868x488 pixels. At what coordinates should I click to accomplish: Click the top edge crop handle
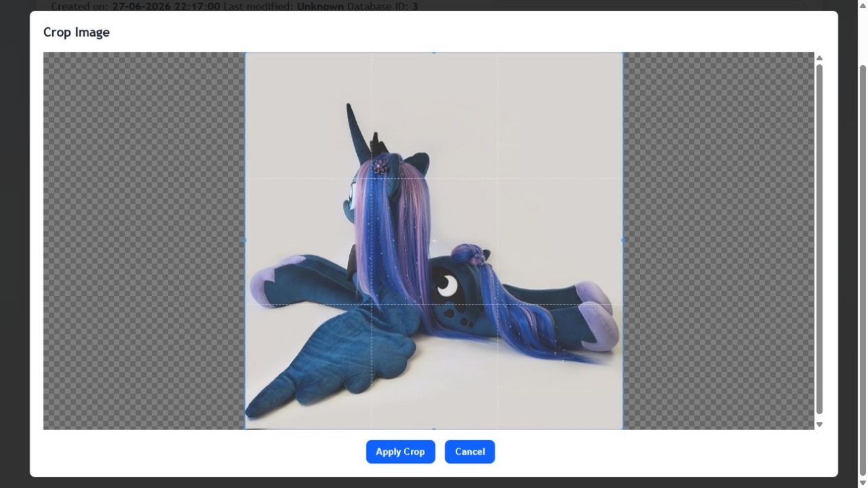(434, 52)
